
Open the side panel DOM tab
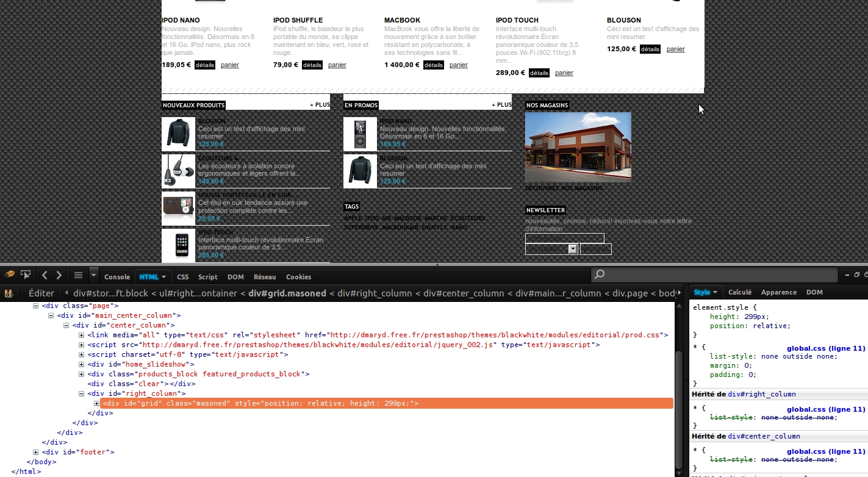click(814, 292)
